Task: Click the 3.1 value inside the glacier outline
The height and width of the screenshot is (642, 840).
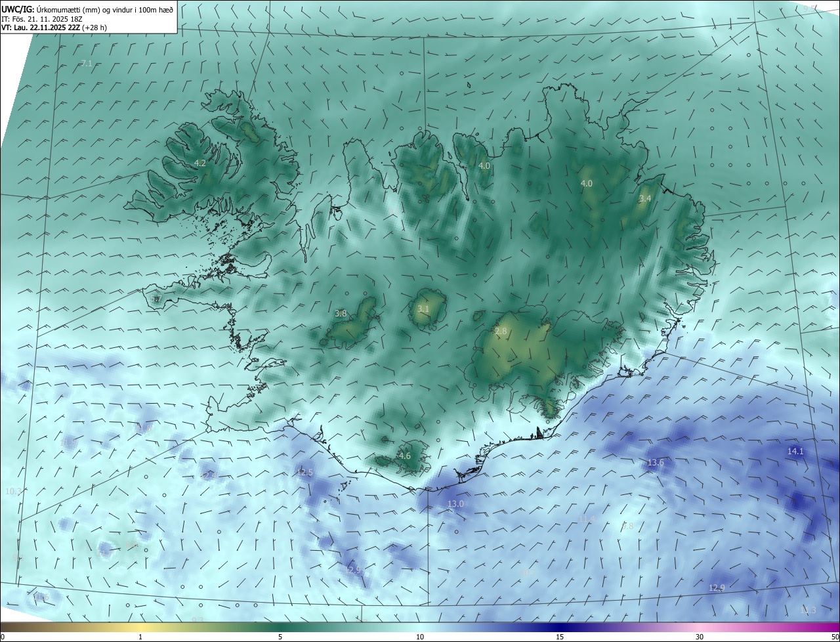Action: point(423,309)
